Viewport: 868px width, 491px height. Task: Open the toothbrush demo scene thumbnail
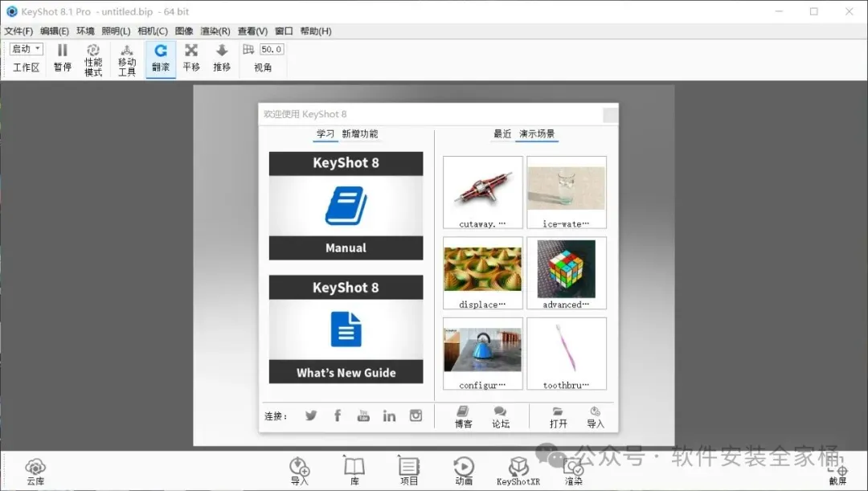(567, 354)
